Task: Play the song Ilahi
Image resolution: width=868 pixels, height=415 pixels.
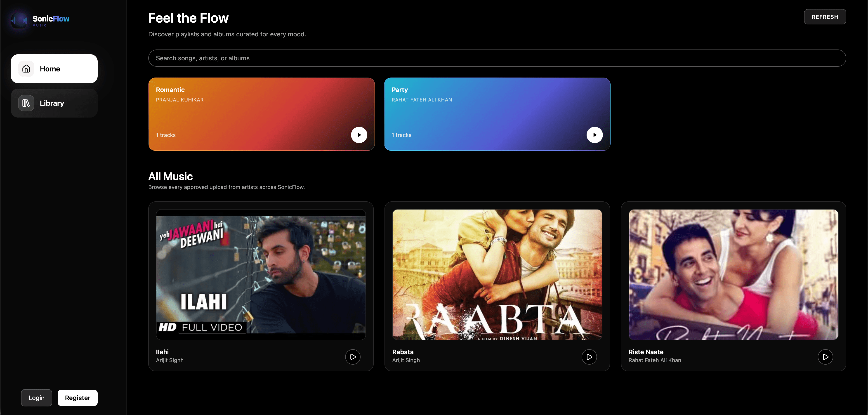Action: click(353, 357)
